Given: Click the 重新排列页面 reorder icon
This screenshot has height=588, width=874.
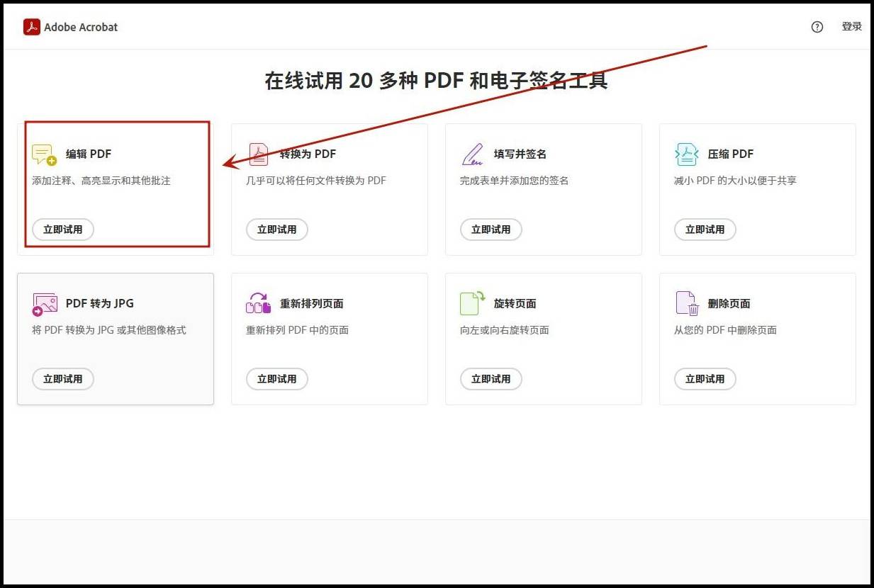Looking at the screenshot, I should tap(258, 303).
